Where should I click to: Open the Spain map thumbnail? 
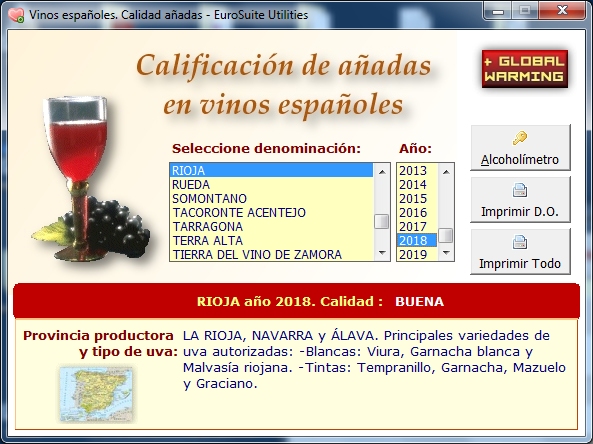click(x=96, y=394)
